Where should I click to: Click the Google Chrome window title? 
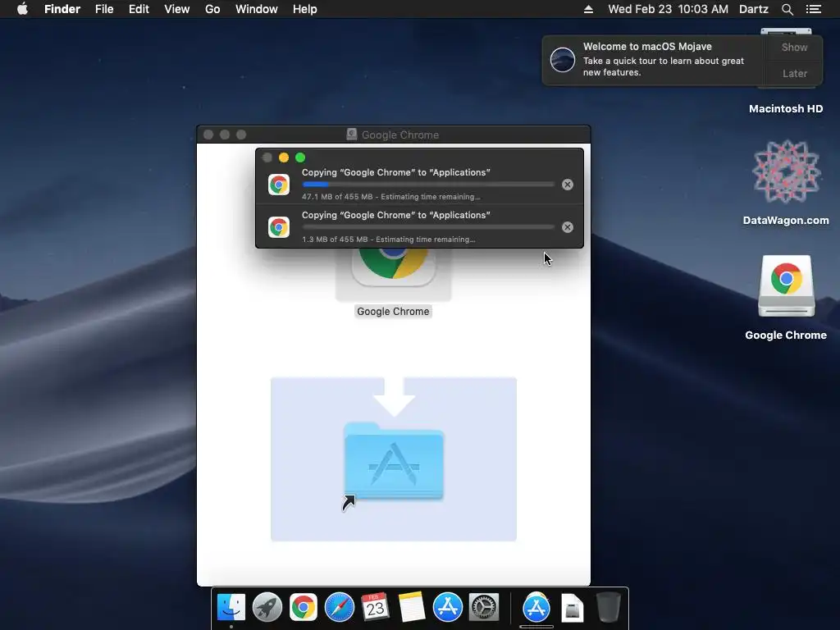click(x=400, y=135)
